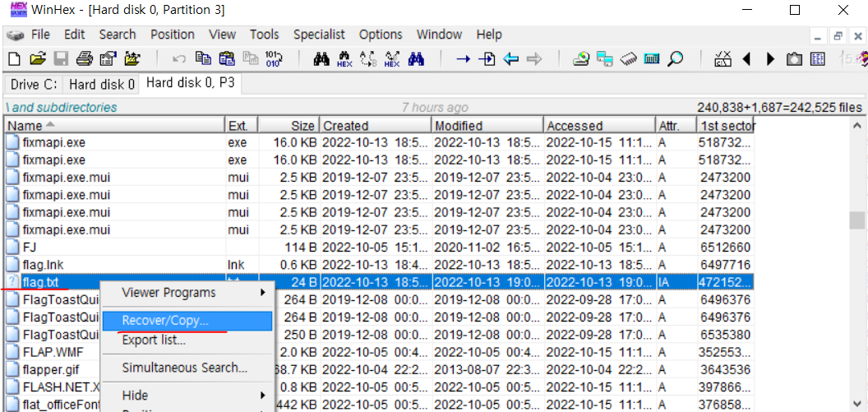The height and width of the screenshot is (412, 868).
Task: Choose Recover/Copy... from context menu
Action: [x=187, y=321]
